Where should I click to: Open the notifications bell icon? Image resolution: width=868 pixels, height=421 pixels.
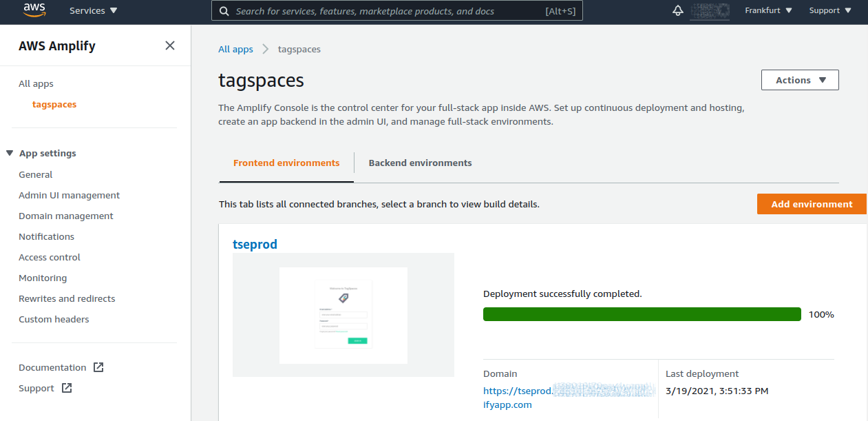point(678,10)
